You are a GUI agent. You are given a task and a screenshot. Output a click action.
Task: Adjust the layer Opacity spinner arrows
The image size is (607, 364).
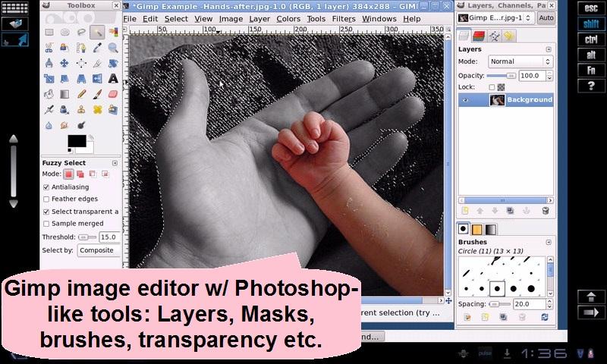(549, 76)
